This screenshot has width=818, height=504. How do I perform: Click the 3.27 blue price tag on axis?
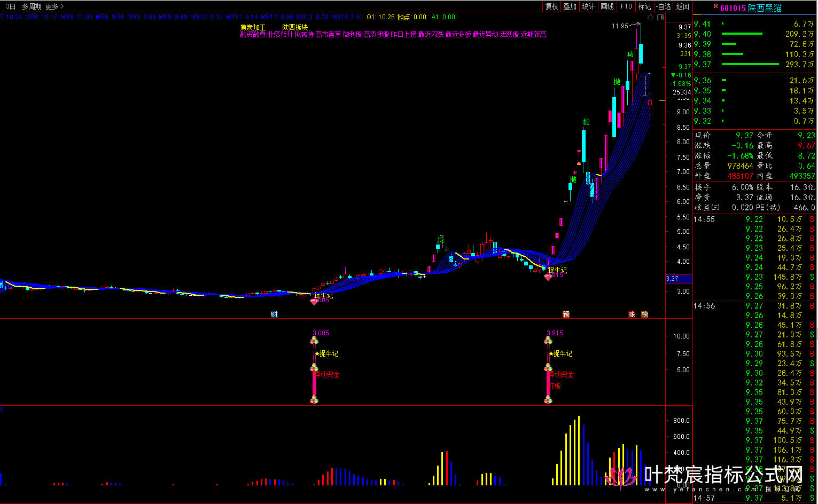[679, 279]
